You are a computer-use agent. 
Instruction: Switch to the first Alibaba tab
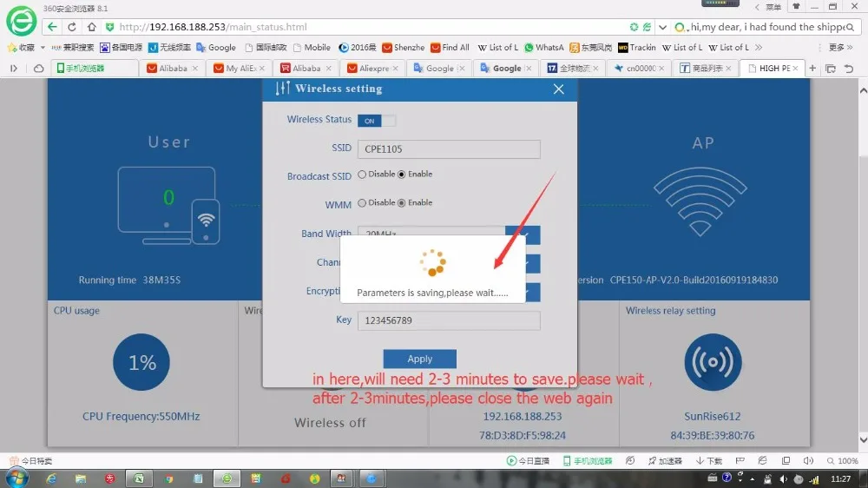coord(172,68)
